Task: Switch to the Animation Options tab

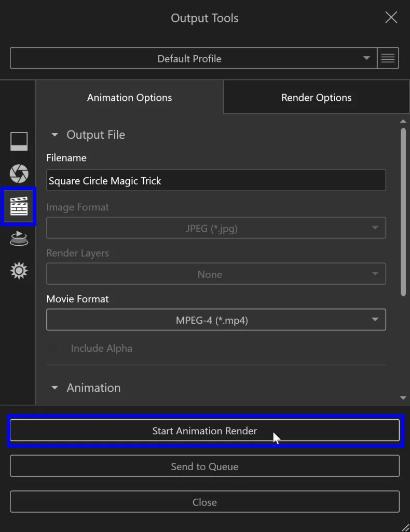Action: tap(129, 98)
